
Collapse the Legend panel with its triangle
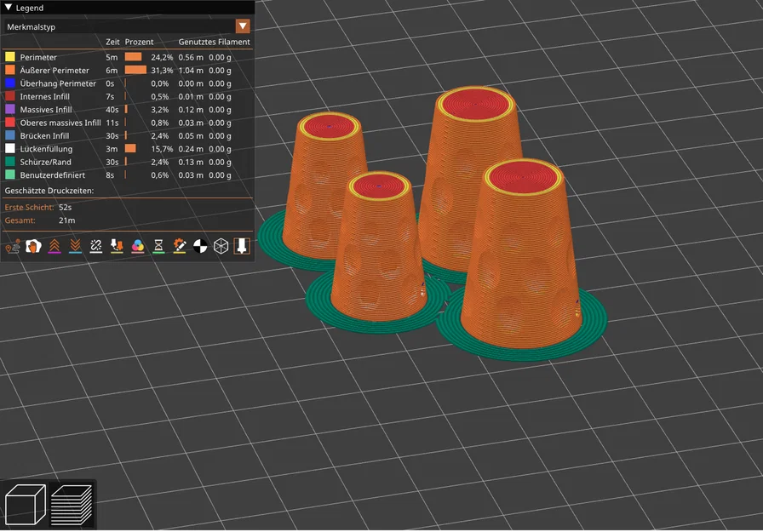(x=7, y=7)
